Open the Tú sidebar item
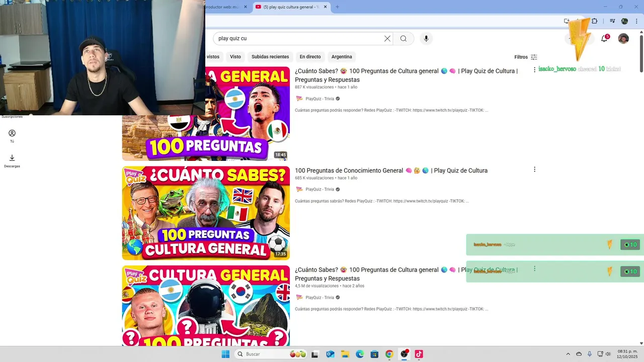The image size is (644, 362). (12, 136)
